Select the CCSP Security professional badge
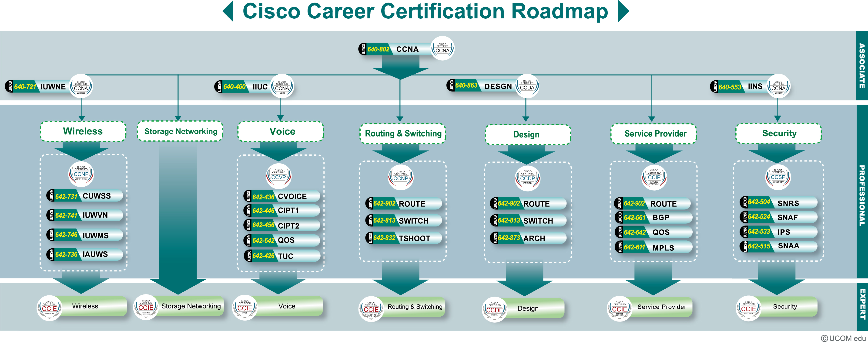 778,177
